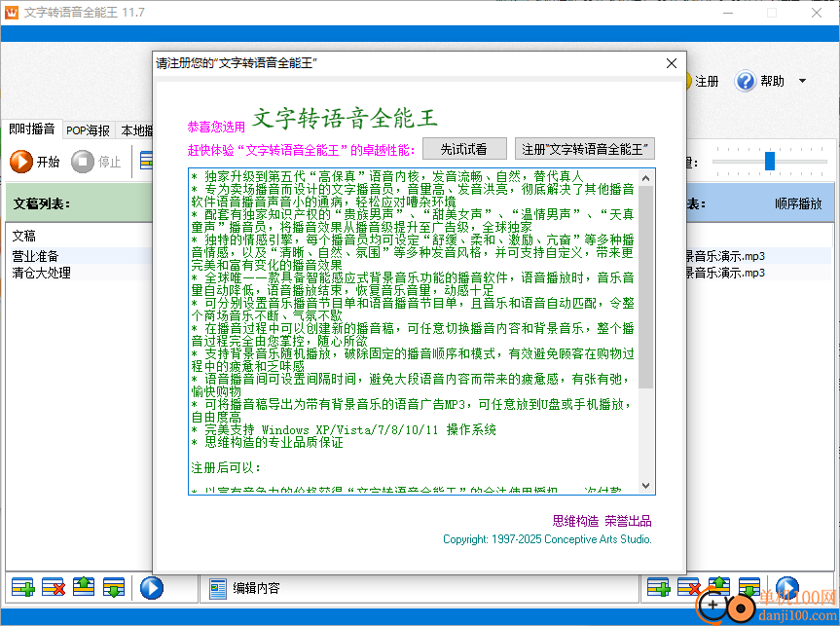Click blue play preview icon under script list

click(152, 587)
